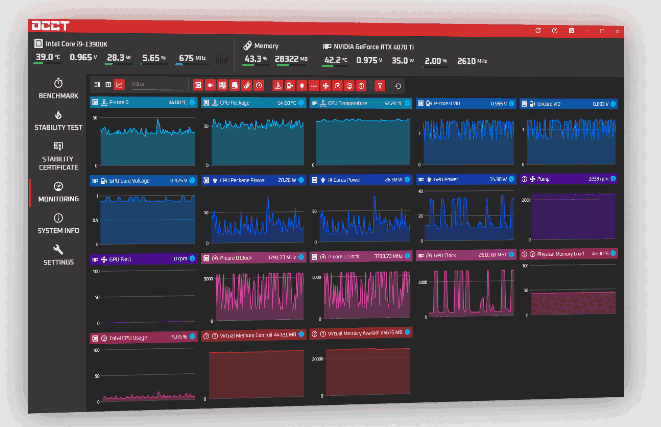Open the Stability Certificate section

[x=58, y=156]
